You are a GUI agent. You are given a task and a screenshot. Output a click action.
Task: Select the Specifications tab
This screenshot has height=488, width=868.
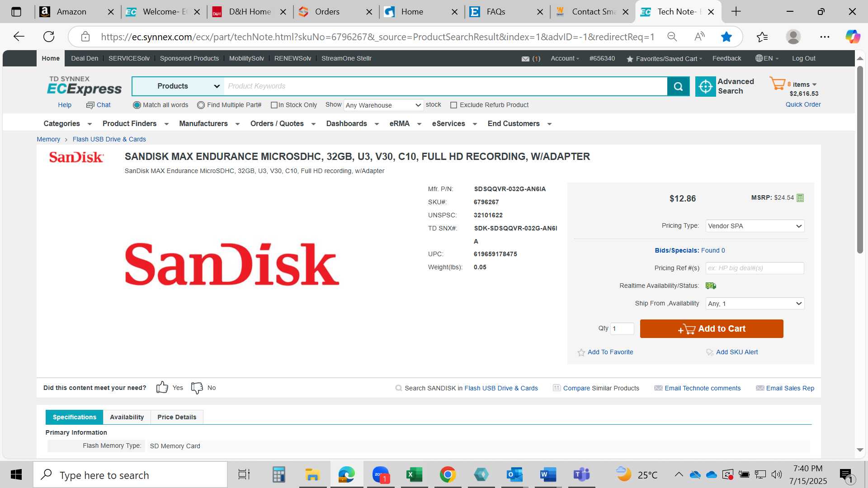click(x=75, y=417)
